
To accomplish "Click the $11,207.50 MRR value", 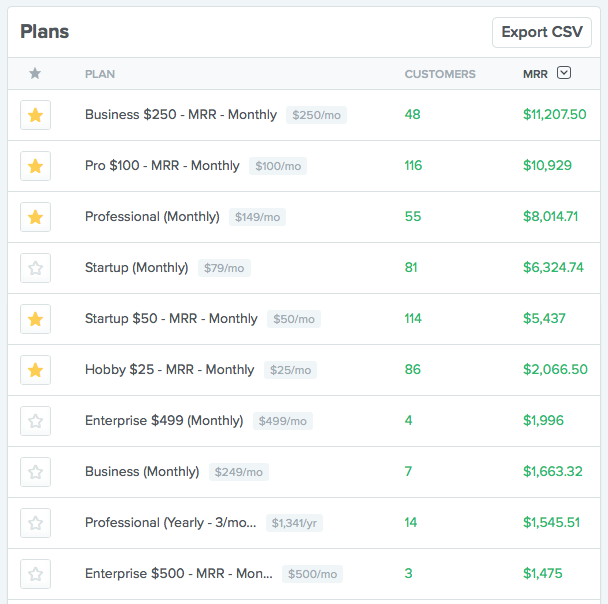I will [x=554, y=115].
